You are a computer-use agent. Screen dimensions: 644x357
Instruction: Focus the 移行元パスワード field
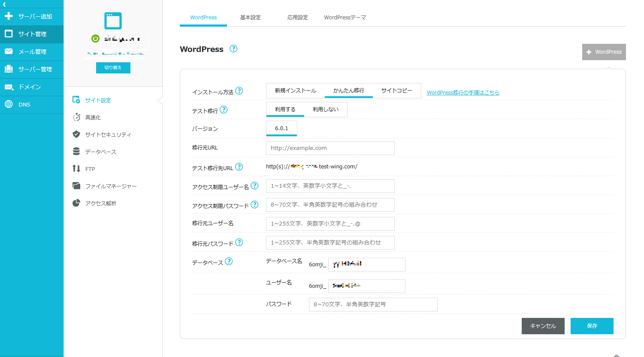pos(330,243)
